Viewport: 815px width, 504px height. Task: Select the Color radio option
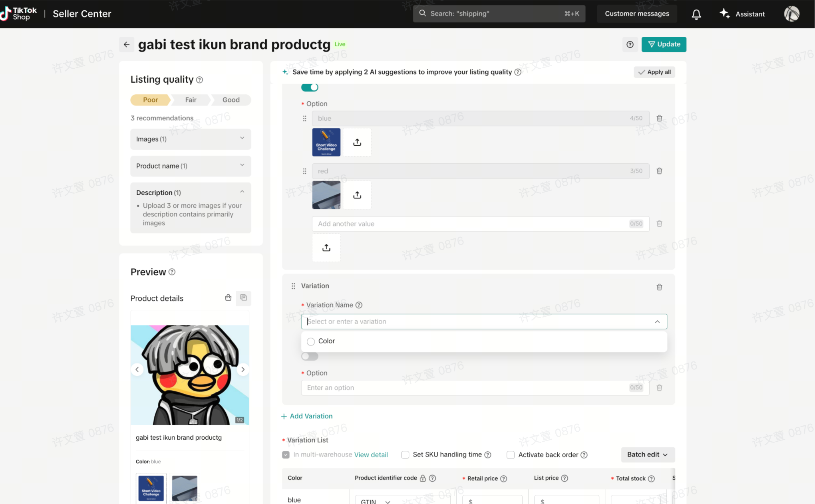(311, 341)
